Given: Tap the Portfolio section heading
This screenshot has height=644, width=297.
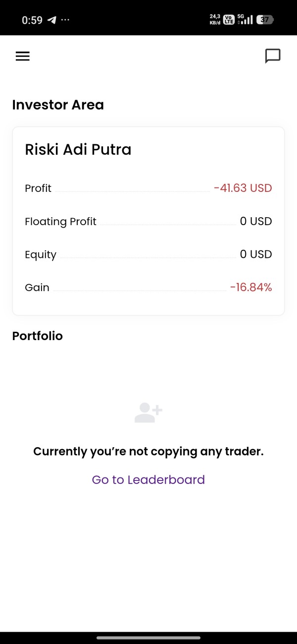Looking at the screenshot, I should (38, 336).
